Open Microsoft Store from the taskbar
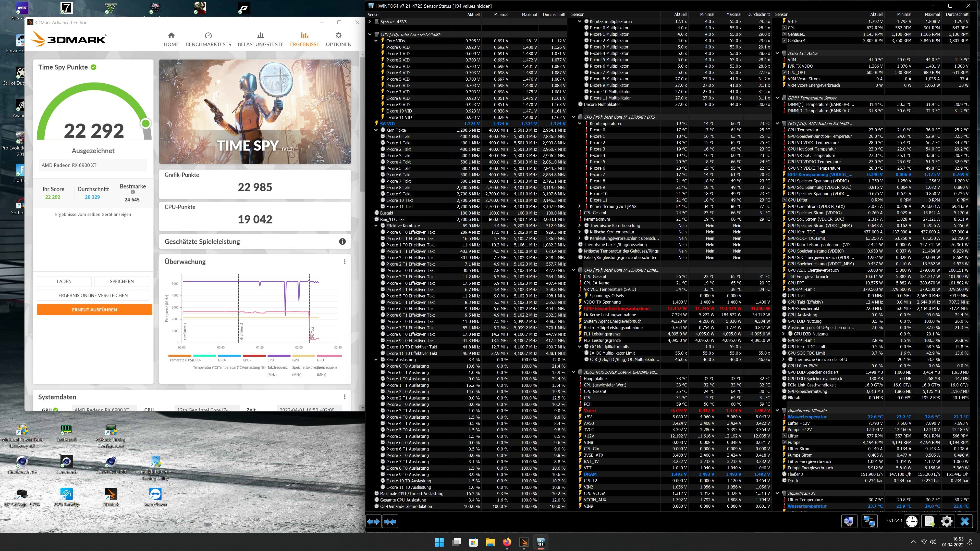The height and width of the screenshot is (551, 980). tap(473, 542)
